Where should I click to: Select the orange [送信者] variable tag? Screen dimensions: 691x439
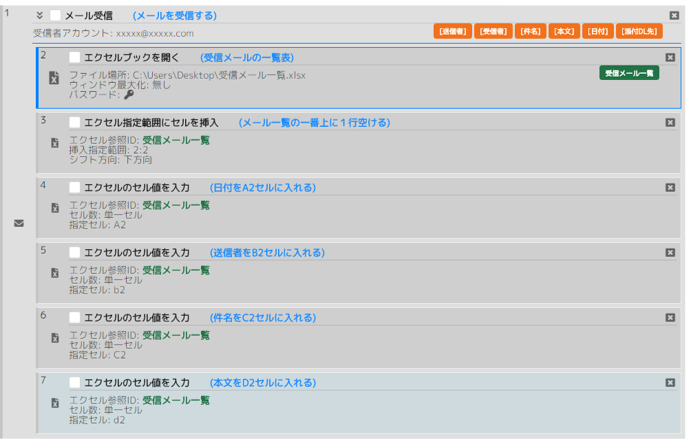pyautogui.click(x=453, y=31)
